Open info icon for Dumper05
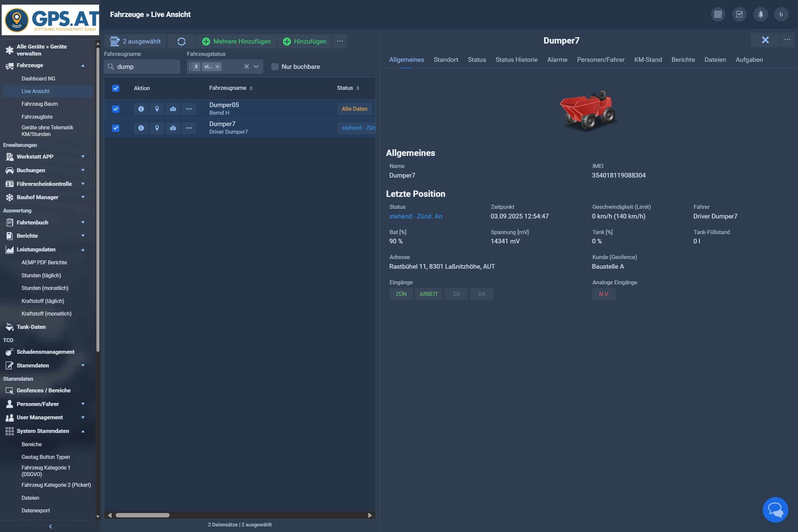This screenshot has width=798, height=532. (x=141, y=109)
